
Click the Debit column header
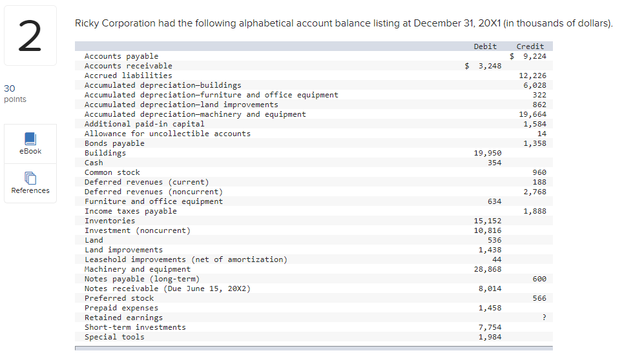[x=485, y=46]
